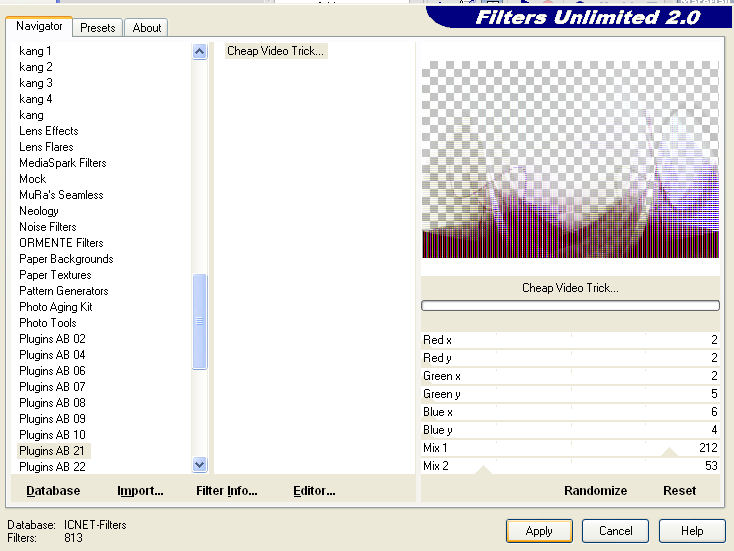Select Plugins AB 10
Image resolution: width=734 pixels, height=551 pixels.
[x=52, y=434]
